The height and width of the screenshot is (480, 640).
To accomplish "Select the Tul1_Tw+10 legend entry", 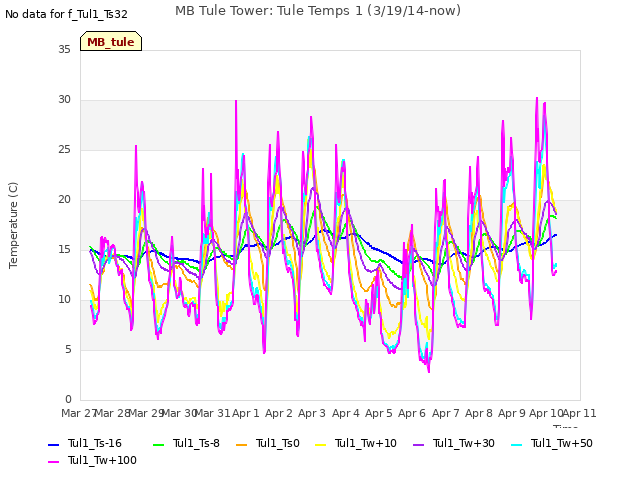I will point(356,443).
